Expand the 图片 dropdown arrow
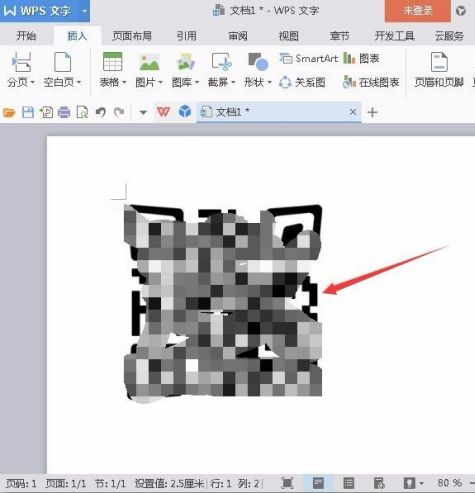 click(x=160, y=82)
